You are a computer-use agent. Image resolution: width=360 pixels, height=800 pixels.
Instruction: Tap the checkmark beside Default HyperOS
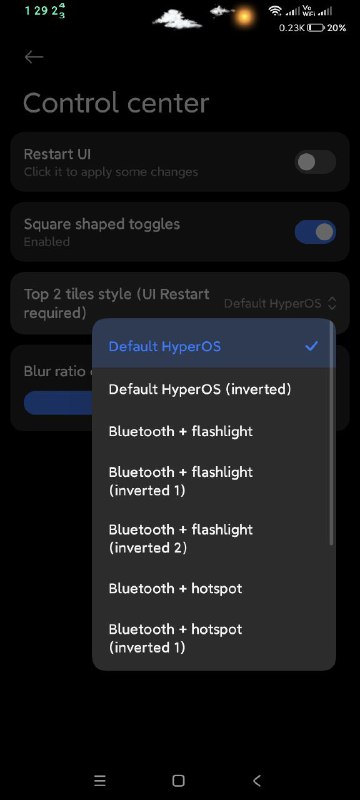[x=311, y=346]
